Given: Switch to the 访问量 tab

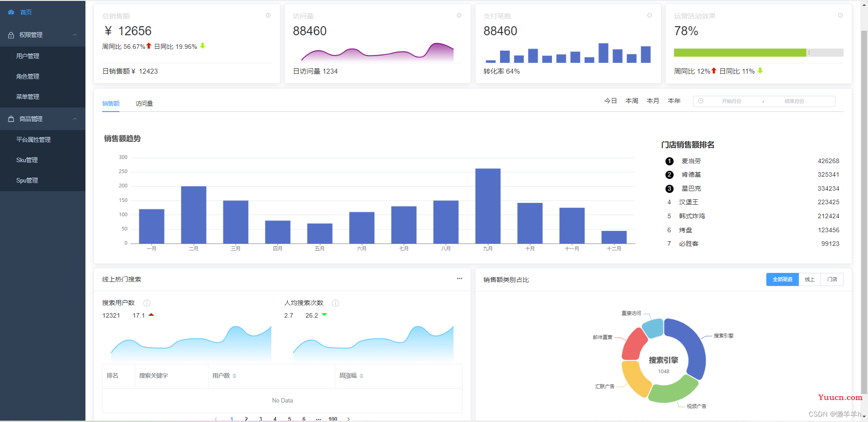Looking at the screenshot, I should [144, 103].
